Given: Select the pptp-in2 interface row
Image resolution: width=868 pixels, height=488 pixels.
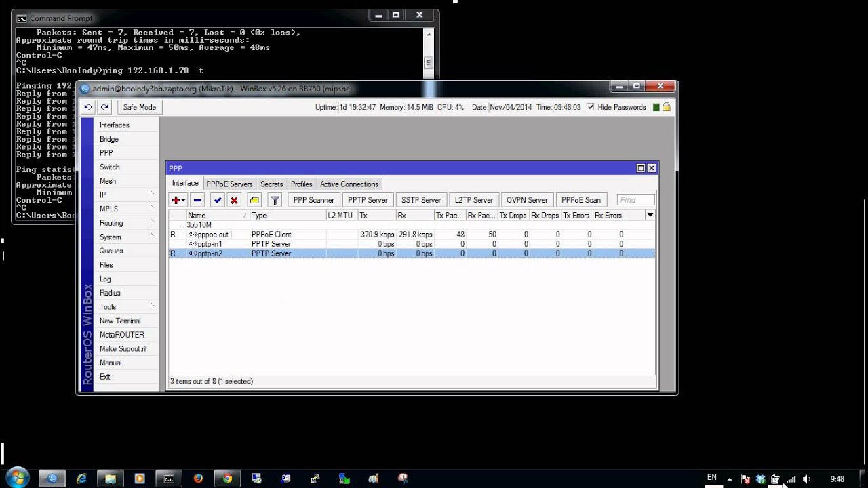Looking at the screenshot, I should tap(412, 253).
